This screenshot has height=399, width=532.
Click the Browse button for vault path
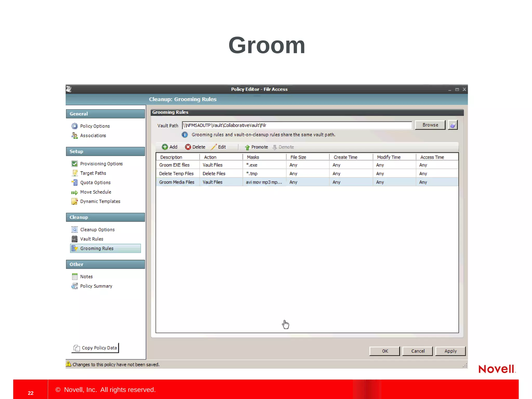pyautogui.click(x=430, y=125)
